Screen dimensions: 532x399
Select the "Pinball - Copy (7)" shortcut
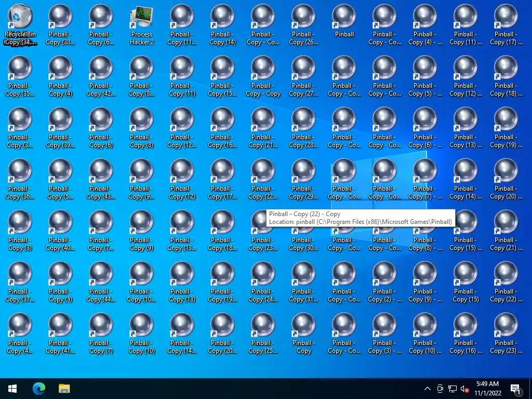click(x=101, y=334)
